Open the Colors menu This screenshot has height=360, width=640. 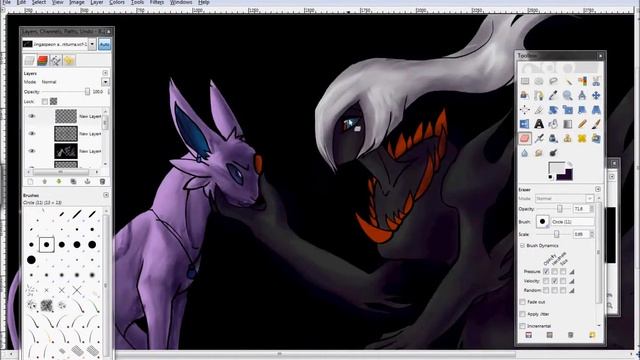[117, 2]
